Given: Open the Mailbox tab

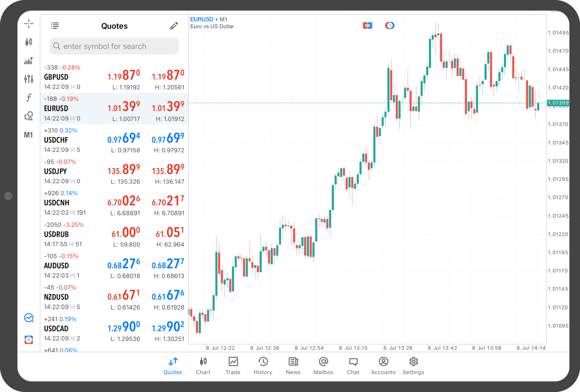Looking at the screenshot, I should [323, 366].
